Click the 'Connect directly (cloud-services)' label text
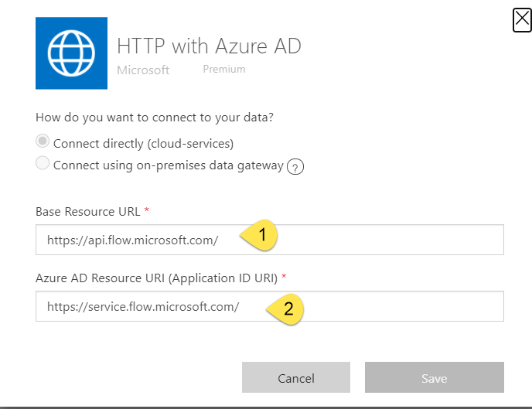 click(x=143, y=143)
